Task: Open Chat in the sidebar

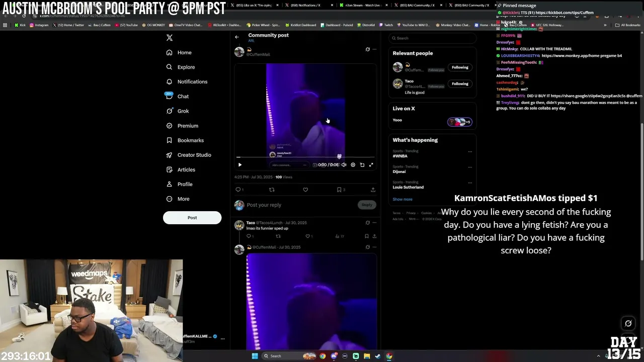Action: click(177, 96)
